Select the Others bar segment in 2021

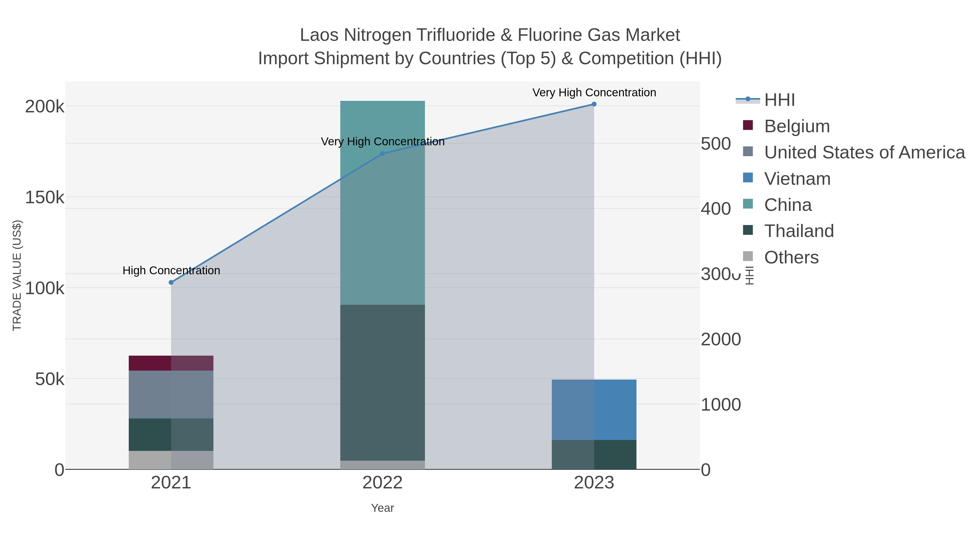(x=171, y=460)
